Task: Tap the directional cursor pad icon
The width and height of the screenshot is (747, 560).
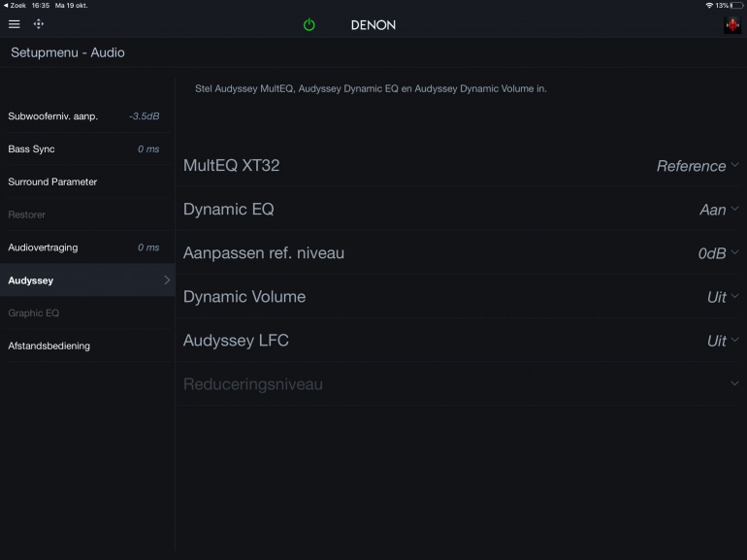Action: pos(39,24)
